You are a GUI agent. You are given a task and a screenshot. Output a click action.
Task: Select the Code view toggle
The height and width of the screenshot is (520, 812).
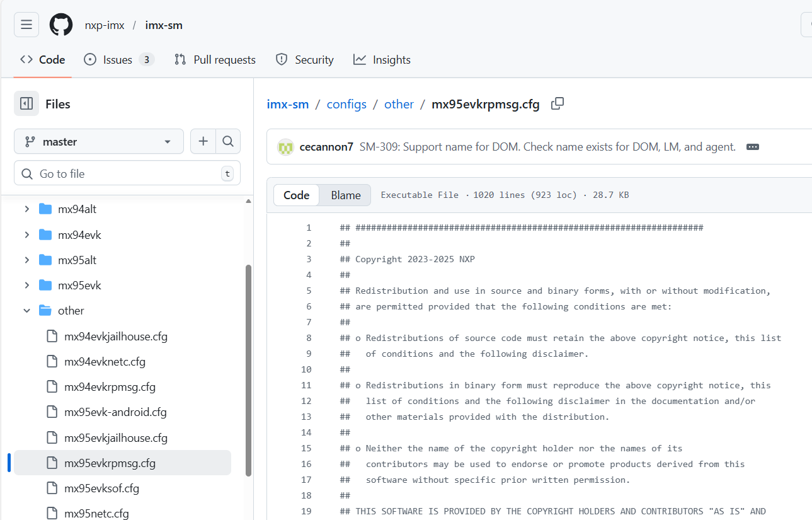pyautogui.click(x=296, y=195)
